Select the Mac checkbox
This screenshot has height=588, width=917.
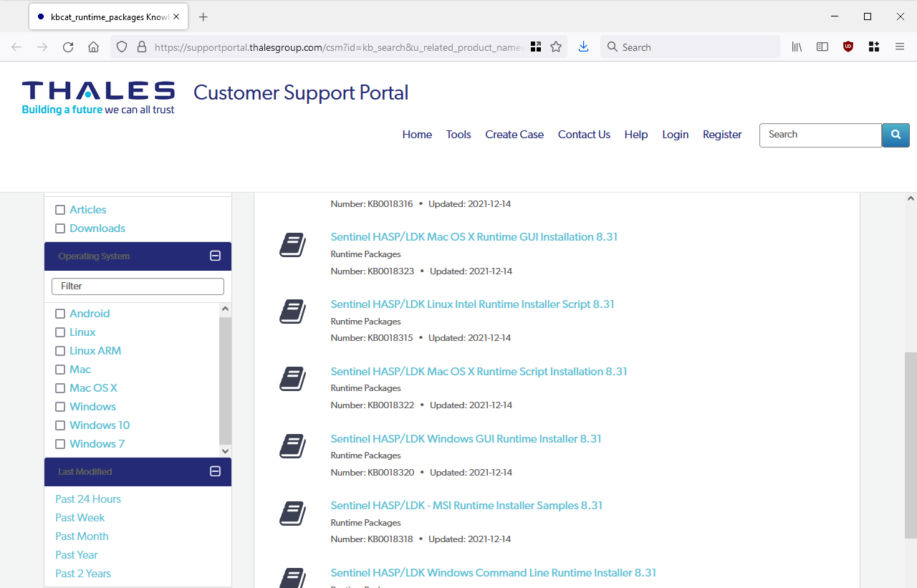pyautogui.click(x=60, y=370)
